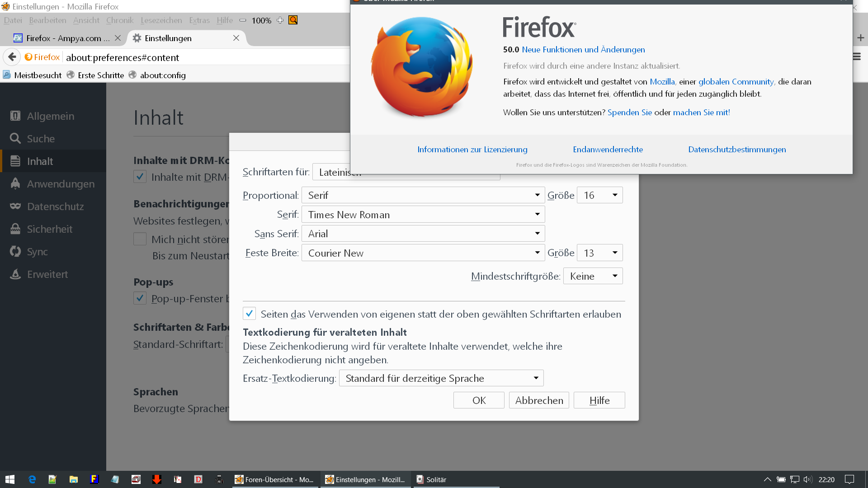
Task: Select Datenschutz in the preferences sidebar
Action: (55, 206)
